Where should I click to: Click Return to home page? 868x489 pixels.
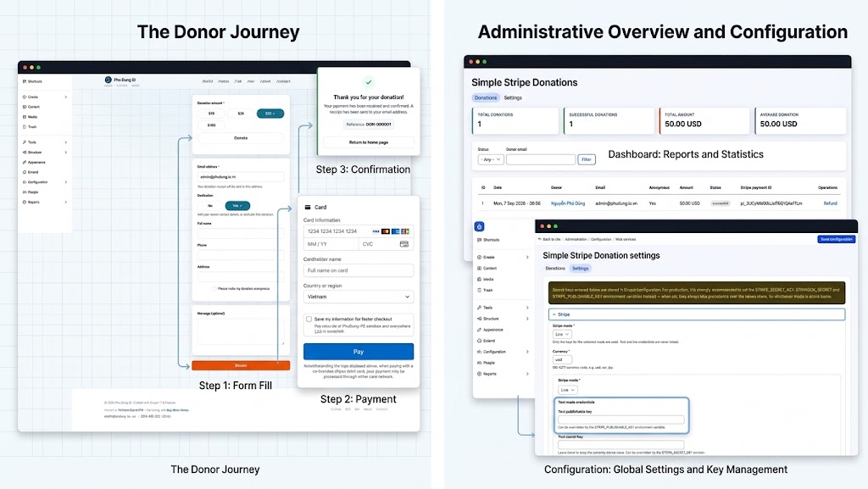pyautogui.click(x=368, y=142)
